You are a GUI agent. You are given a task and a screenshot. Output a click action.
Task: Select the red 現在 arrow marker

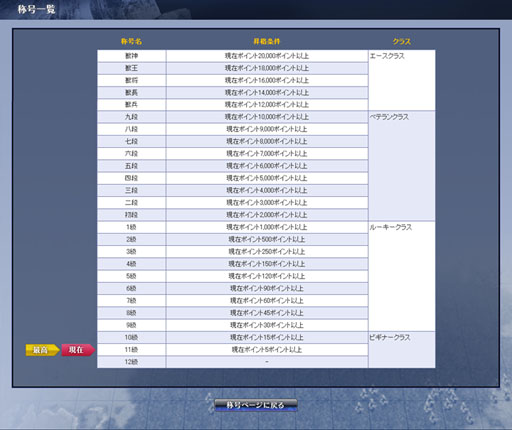(x=78, y=350)
